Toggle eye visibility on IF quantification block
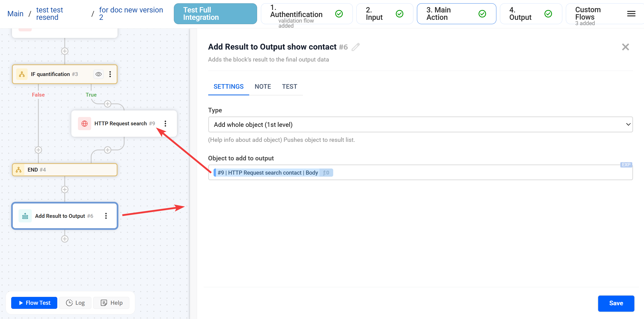Viewport: 644px width, 319px height. point(98,74)
